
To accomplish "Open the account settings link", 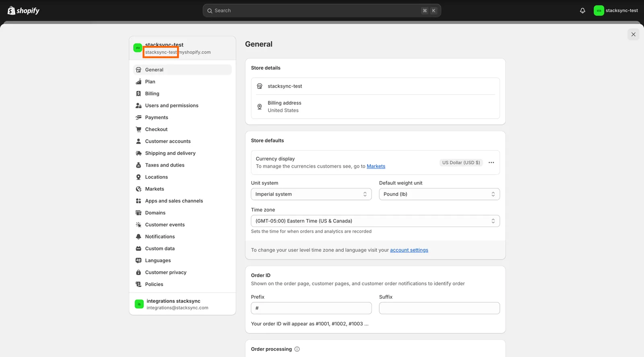I will [409, 250].
